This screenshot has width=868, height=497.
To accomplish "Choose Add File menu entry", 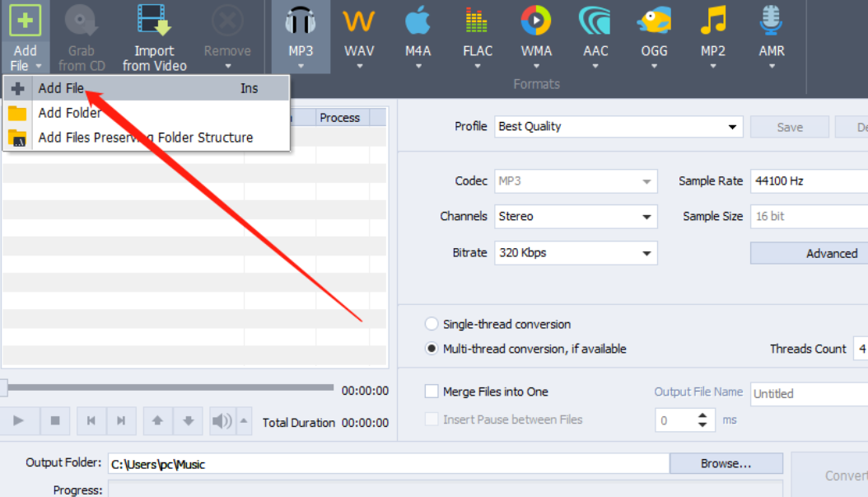I will [x=146, y=88].
